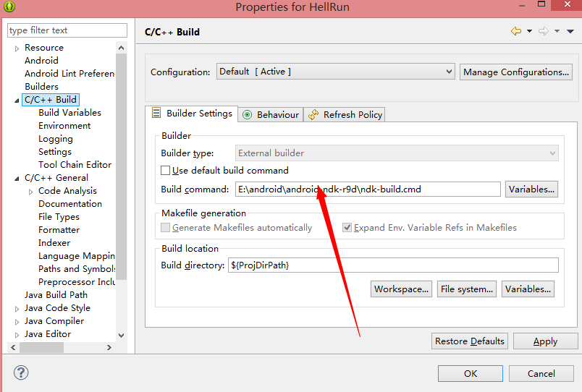Image resolution: width=582 pixels, height=392 pixels.
Task: Click the Build command text field
Action: (368, 189)
